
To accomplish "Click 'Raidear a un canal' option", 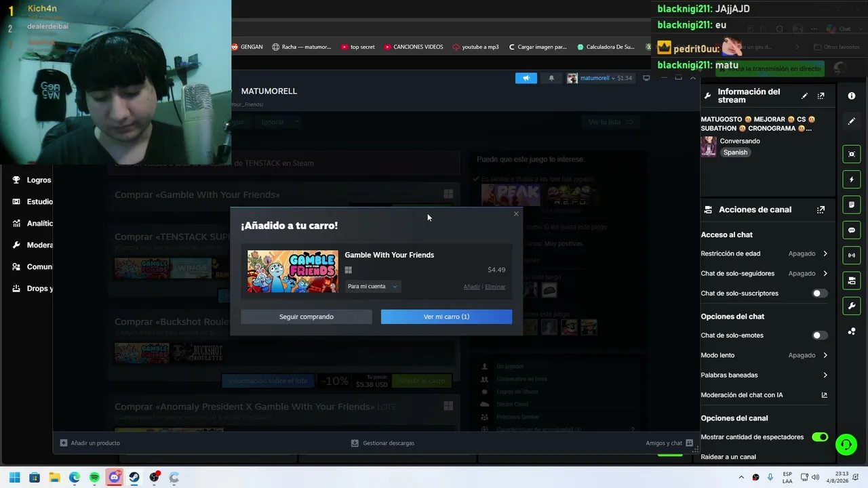I will 728,457.
